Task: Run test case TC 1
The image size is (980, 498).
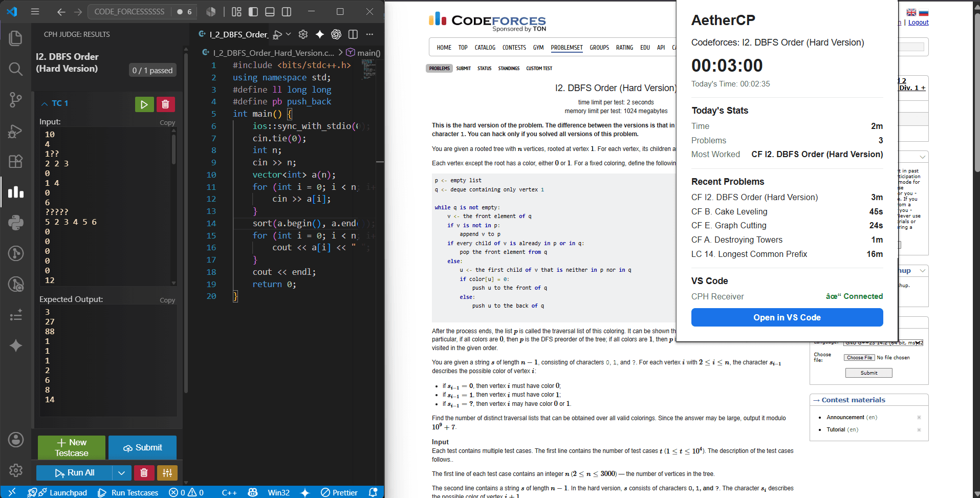Action: tap(144, 104)
